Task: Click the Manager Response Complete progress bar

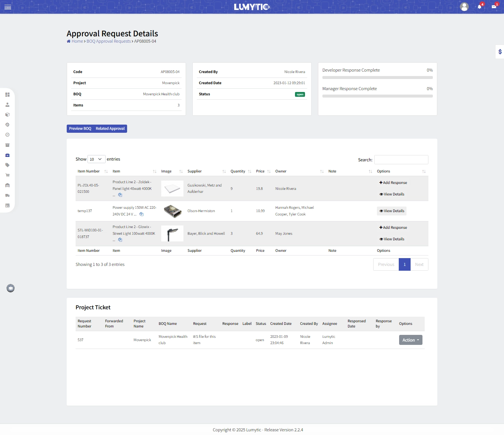Action: pyautogui.click(x=377, y=96)
